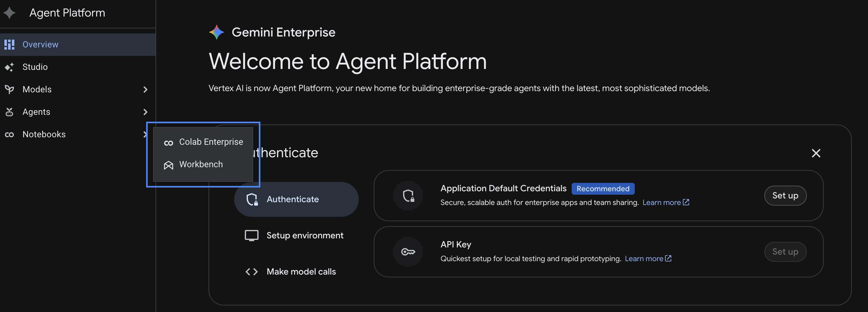This screenshot has width=868, height=312.
Task: Click the Welcome to Agent Platform heading
Action: pos(348,61)
